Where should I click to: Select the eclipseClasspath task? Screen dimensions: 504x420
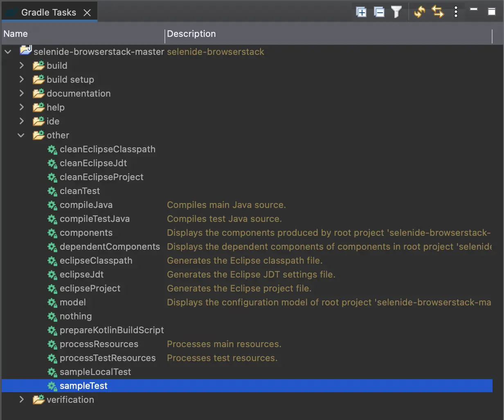(x=96, y=261)
